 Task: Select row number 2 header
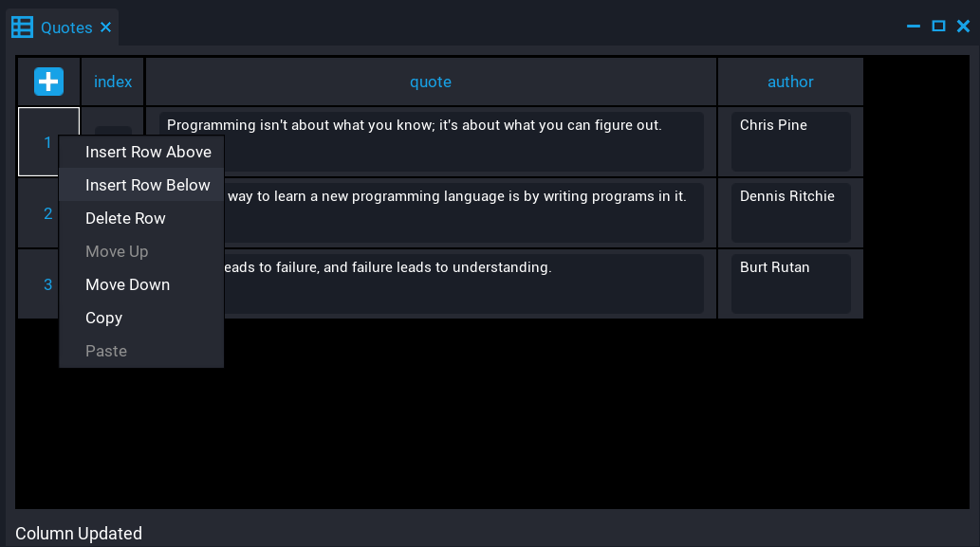point(40,213)
